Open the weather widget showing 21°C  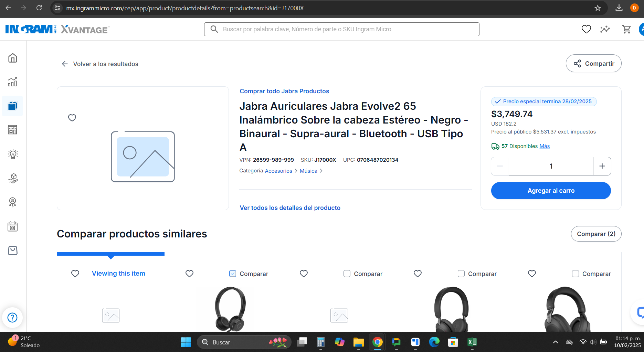click(x=24, y=342)
